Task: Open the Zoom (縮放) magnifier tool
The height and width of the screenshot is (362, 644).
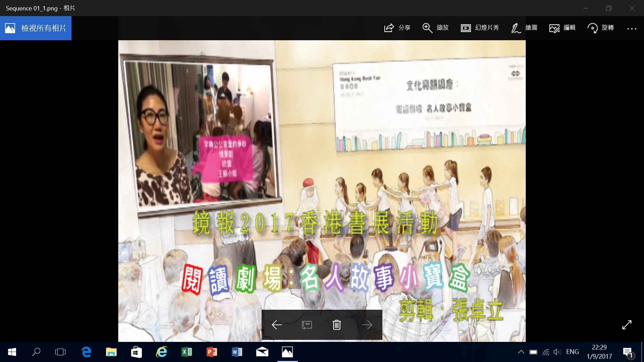Action: [x=427, y=28]
